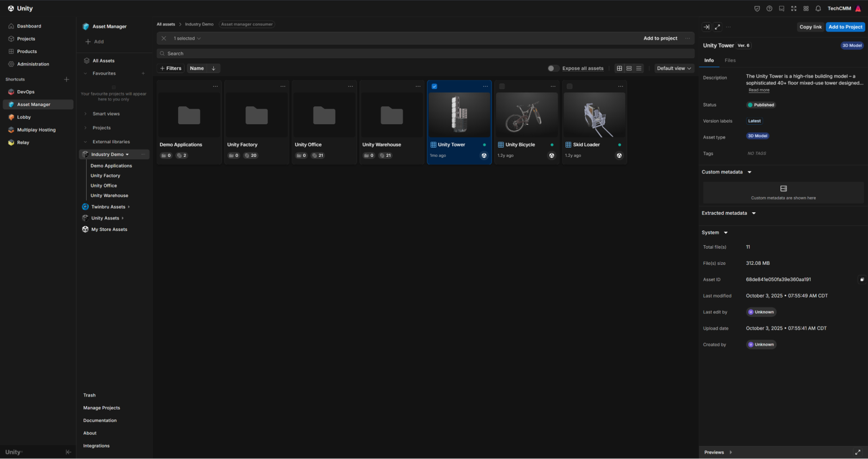Screen dimensions: 868x459
Task: Expand Smart views in sidebar
Action: (85, 114)
